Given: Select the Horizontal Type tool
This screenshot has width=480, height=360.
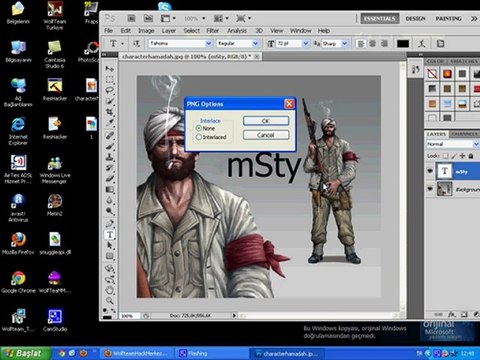Looking at the screenshot, I should coord(110,235).
